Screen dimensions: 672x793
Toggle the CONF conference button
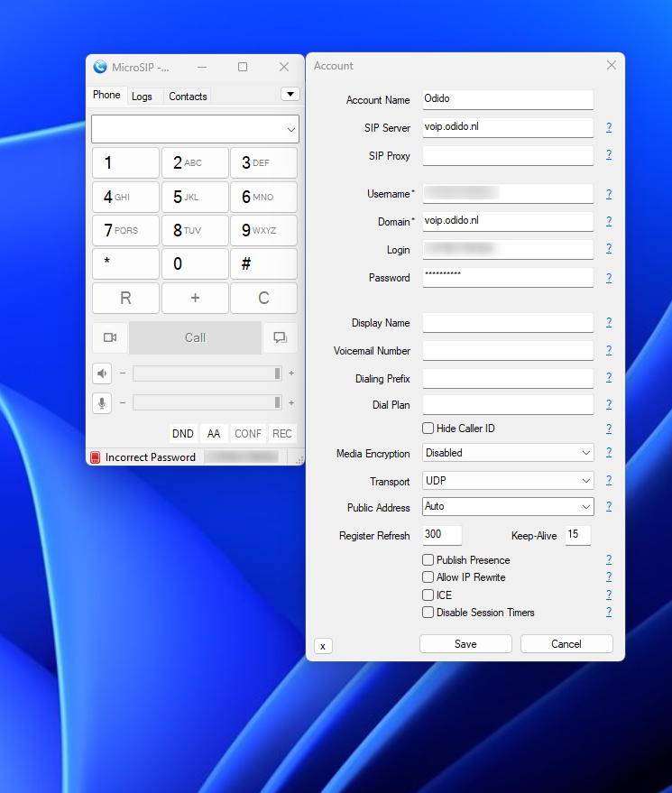tap(248, 433)
